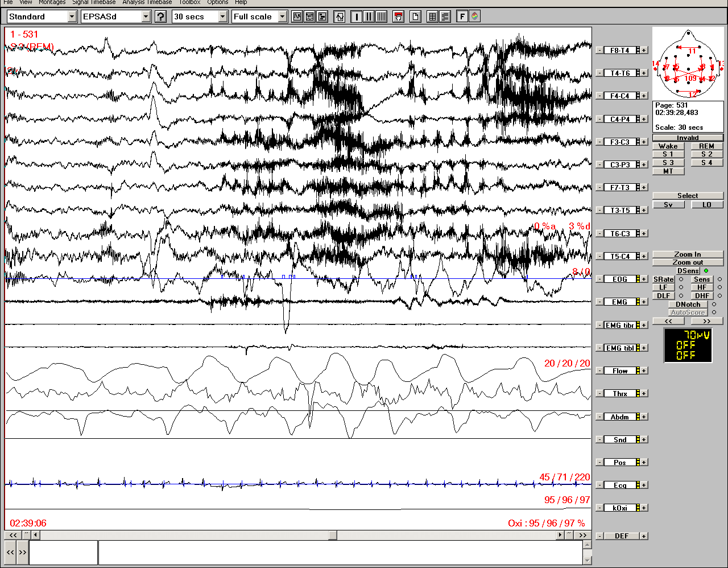Image resolution: width=728 pixels, height=568 pixels.
Task: Score epoch as Wake
Action: coord(668,146)
